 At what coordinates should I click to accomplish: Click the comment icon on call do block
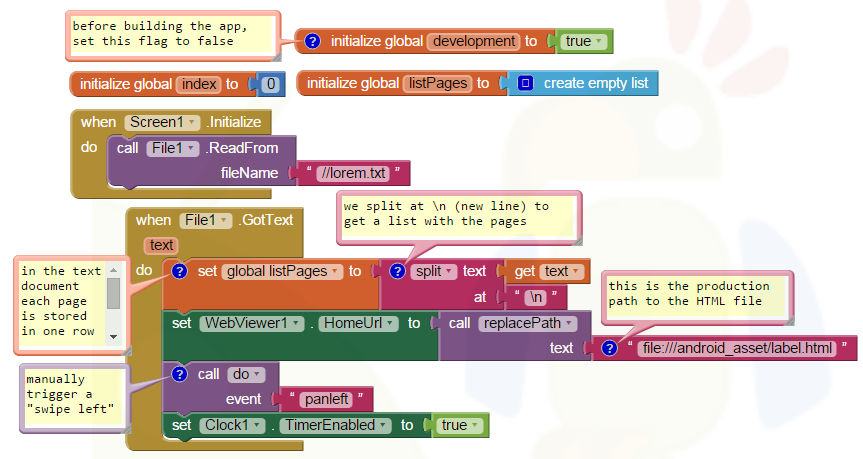pos(179,374)
